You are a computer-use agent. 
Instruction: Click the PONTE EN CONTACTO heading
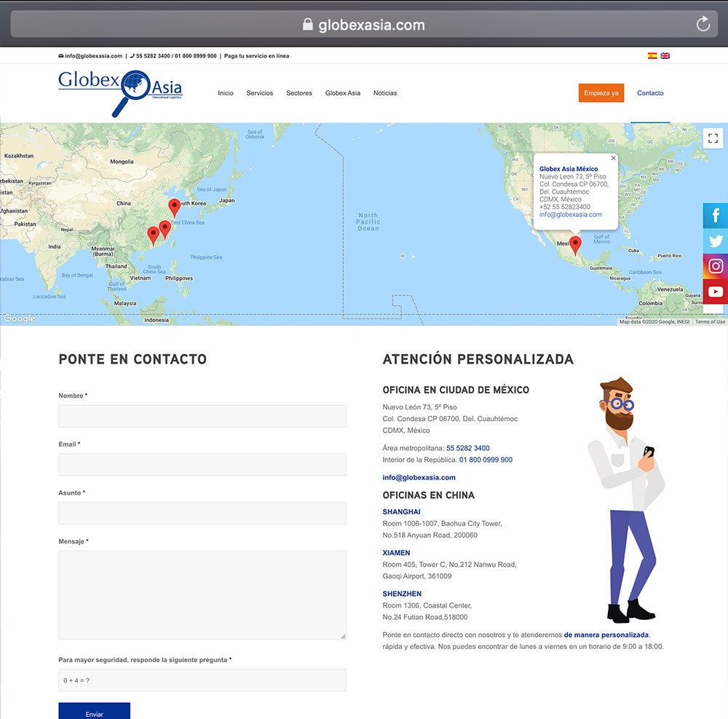point(132,359)
